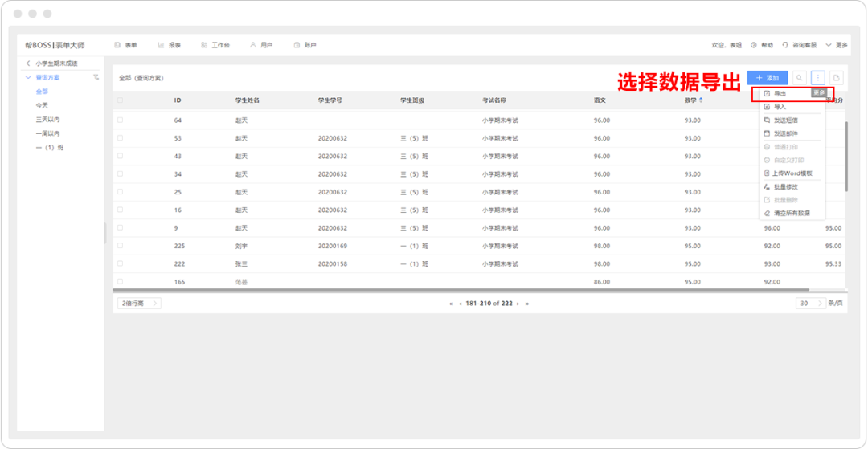The height and width of the screenshot is (449, 868).
Task: Click the sort arrows on 数学 column
Action: click(x=701, y=100)
